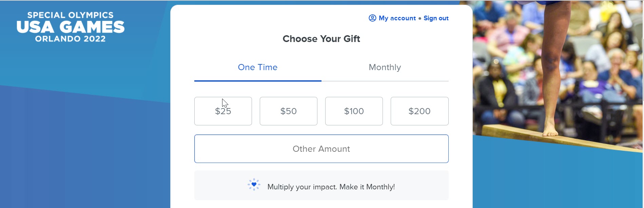The image size is (644, 208).
Task: Click the ORLANDO 2022 text in the logo
Action: pyautogui.click(x=71, y=39)
